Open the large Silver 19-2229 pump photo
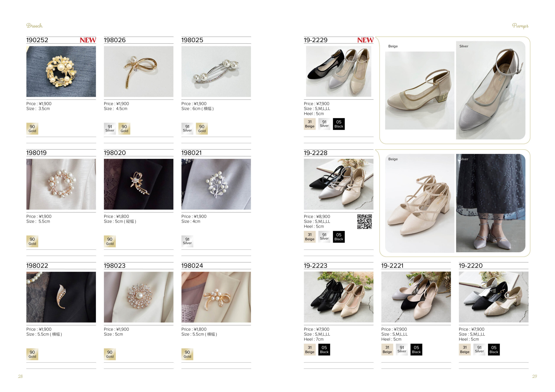The width and height of the screenshot is (555, 392). 491,90
